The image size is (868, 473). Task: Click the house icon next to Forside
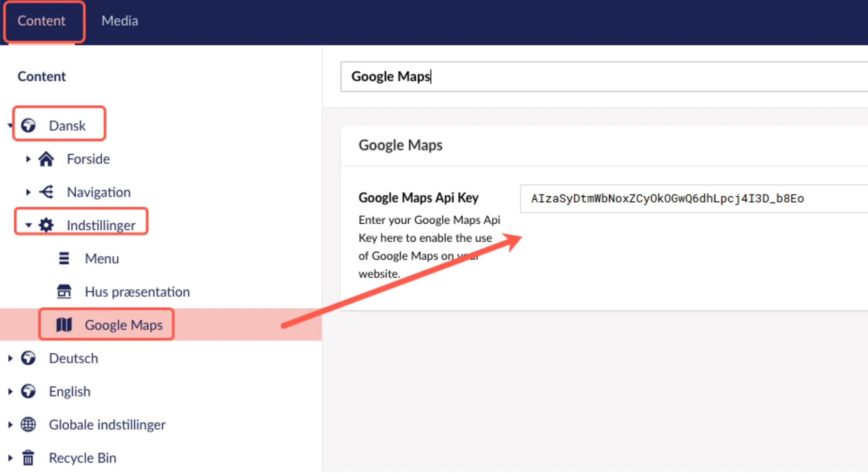[x=46, y=159]
